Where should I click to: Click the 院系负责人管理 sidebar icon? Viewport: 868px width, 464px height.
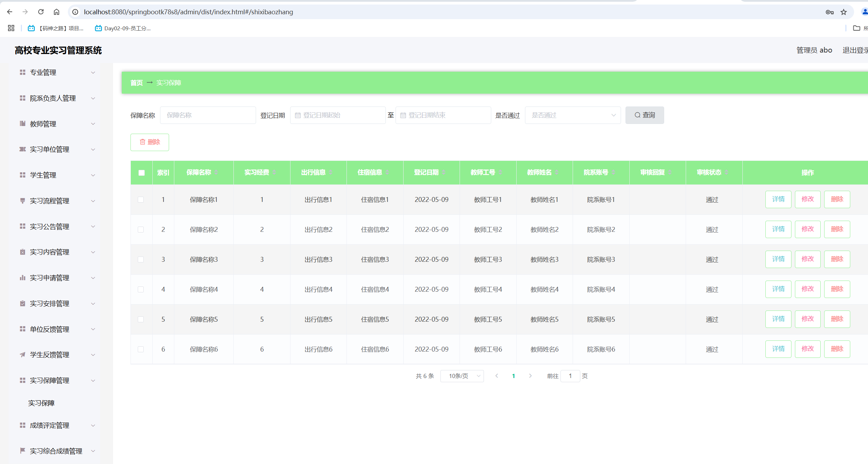(x=23, y=98)
